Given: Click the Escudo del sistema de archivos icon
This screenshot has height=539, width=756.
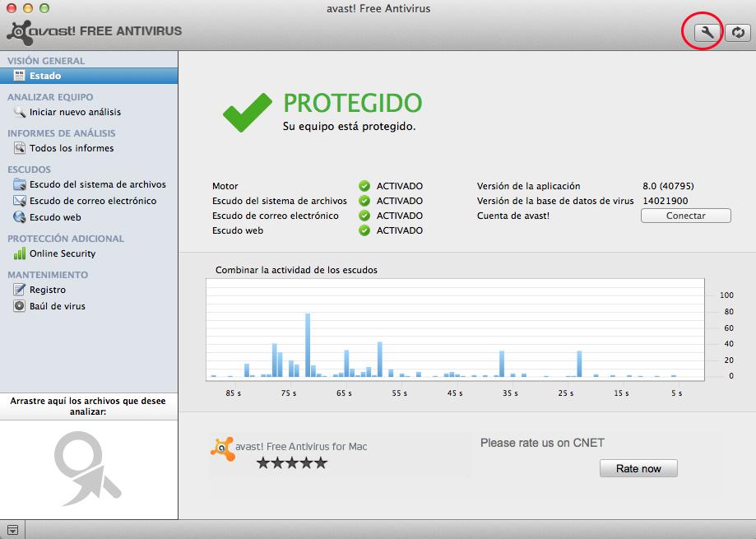Looking at the screenshot, I should 20,184.
